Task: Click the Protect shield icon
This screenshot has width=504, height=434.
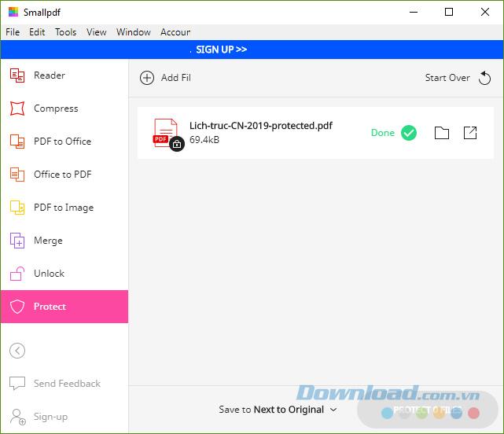Action: tap(17, 307)
